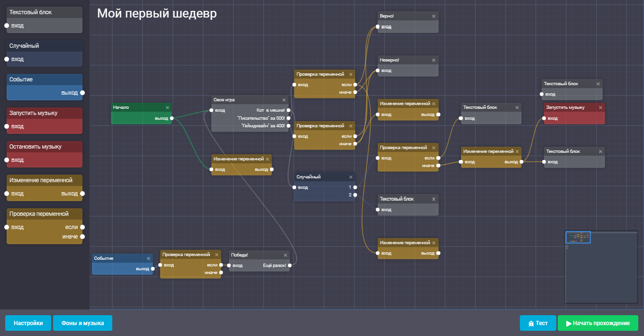This screenshot has height=336, width=644.
Task: Remove the "Своя игра" node via its X
Action: (284, 100)
